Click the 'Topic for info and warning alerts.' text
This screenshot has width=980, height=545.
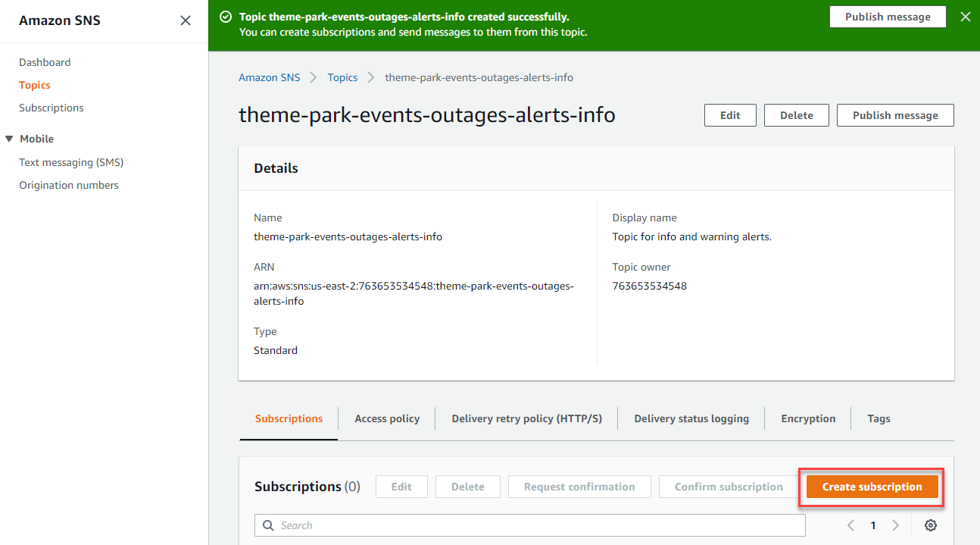pyautogui.click(x=692, y=236)
